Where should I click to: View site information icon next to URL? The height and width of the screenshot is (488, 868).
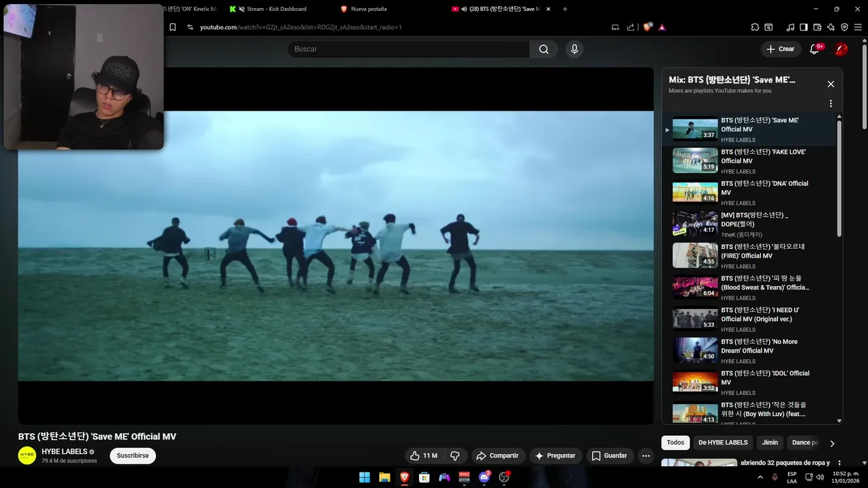point(190,27)
